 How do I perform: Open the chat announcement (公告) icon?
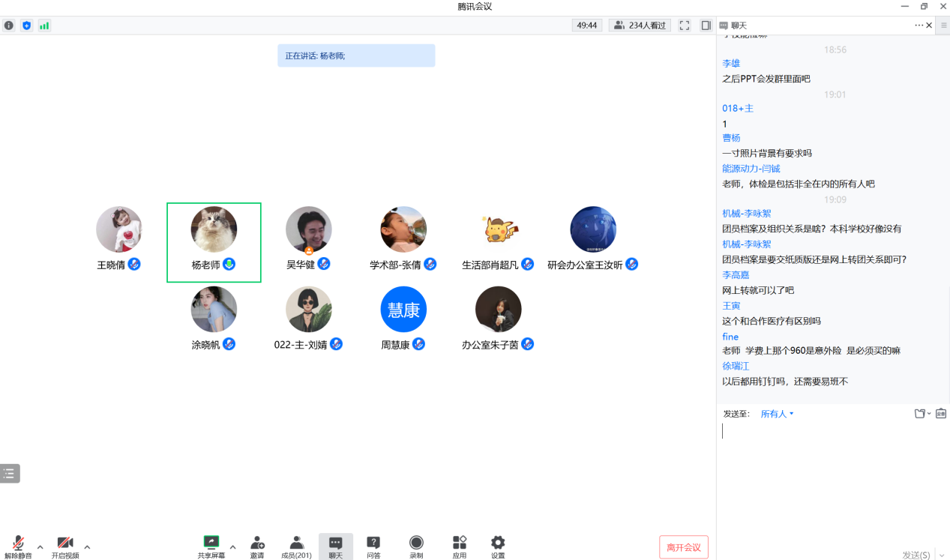point(941,413)
